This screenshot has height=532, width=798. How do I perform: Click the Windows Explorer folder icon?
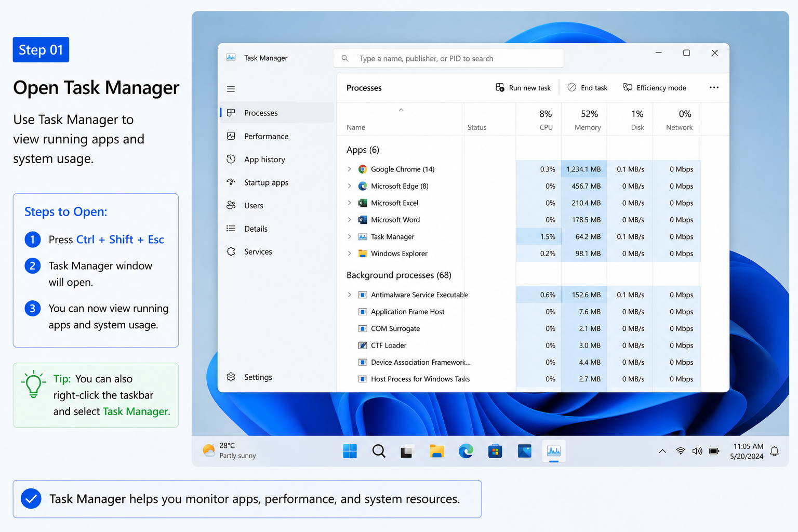(x=363, y=254)
